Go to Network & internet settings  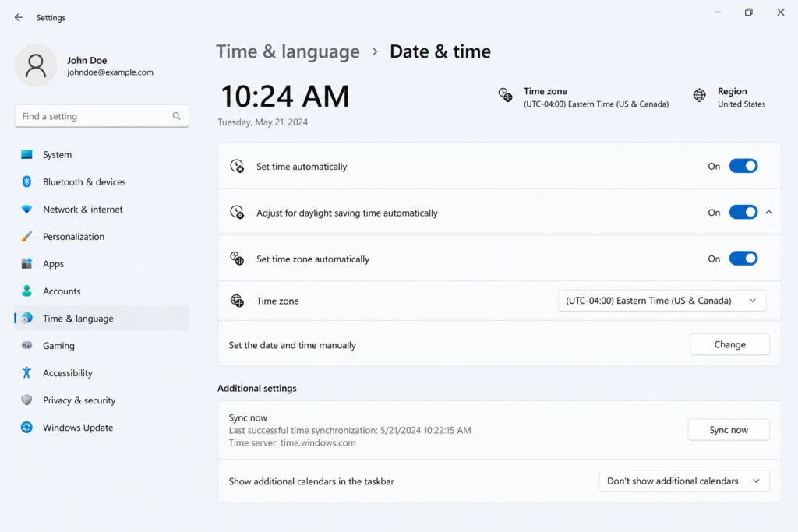[102, 209]
